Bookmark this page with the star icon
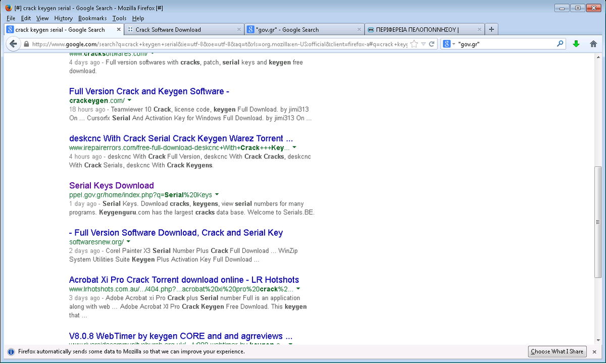Image resolution: width=606 pixels, height=364 pixels. (x=414, y=44)
